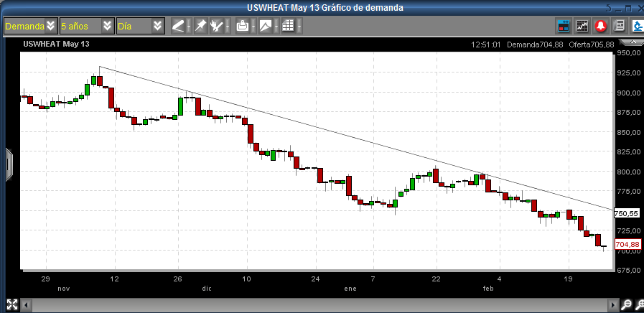Click the chart type icon
This screenshot has height=313, width=644.
coord(266,27)
